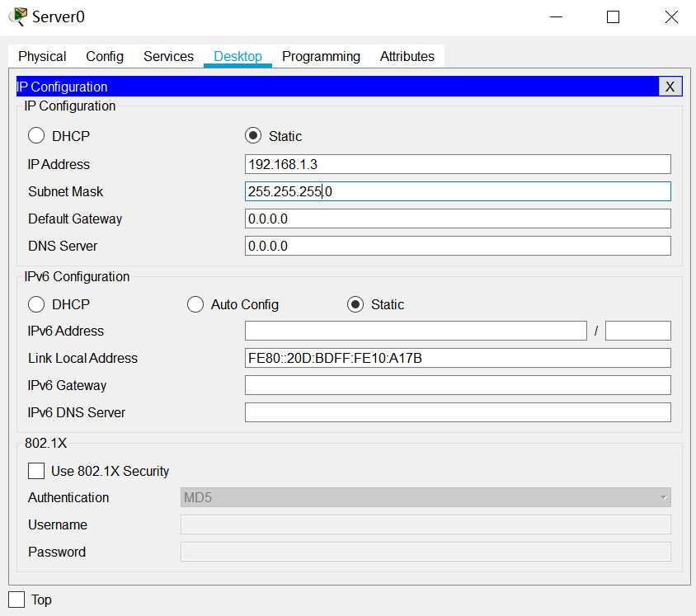Select the IPv4 DHCP radio button
This screenshot has width=696, height=616.
coord(36,136)
